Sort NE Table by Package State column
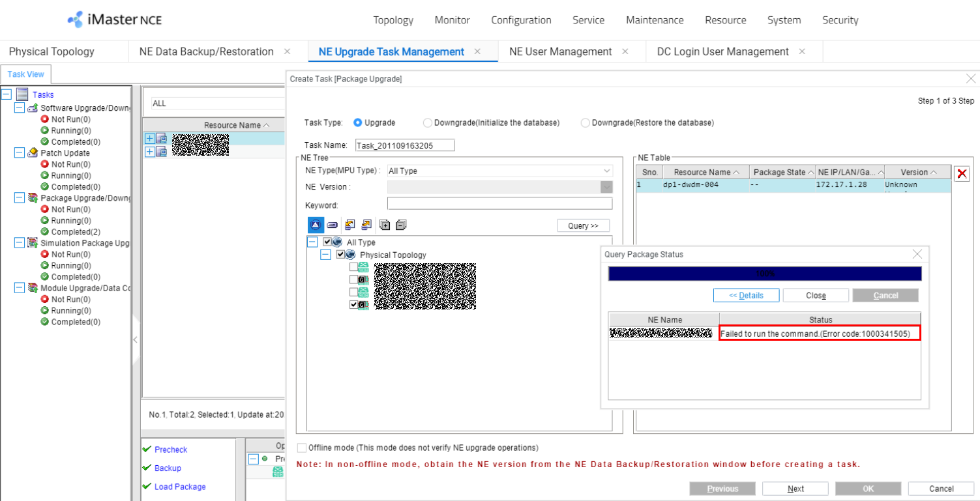Screen dimensions: 980x501 pyautogui.click(x=782, y=172)
